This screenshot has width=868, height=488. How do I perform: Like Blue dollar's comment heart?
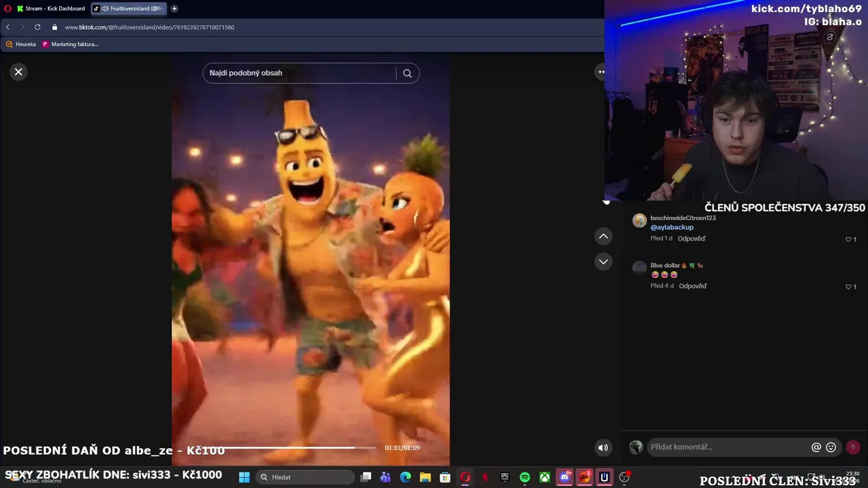(848, 287)
